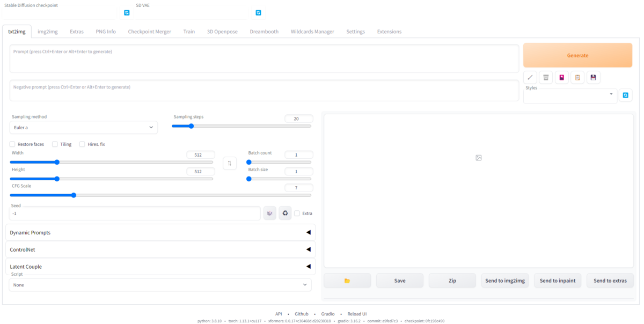
Task: Reuse last seed with recycle icon
Action: [x=285, y=213]
